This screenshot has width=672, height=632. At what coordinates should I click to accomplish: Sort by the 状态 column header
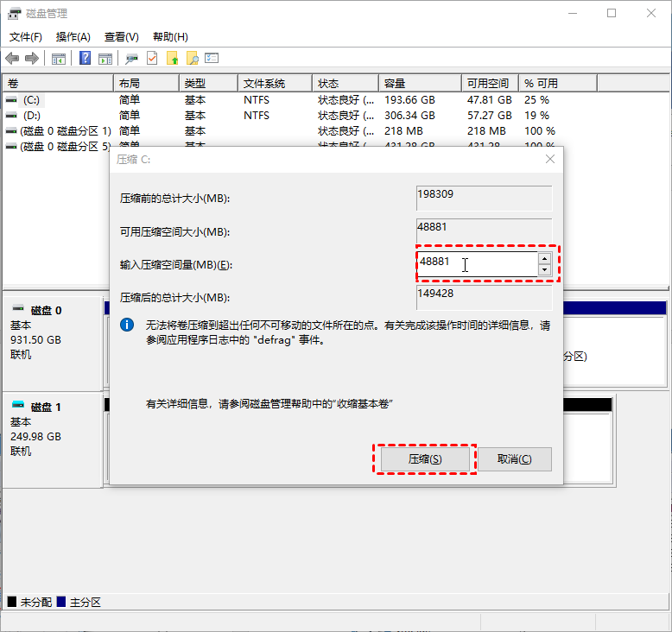[346, 83]
